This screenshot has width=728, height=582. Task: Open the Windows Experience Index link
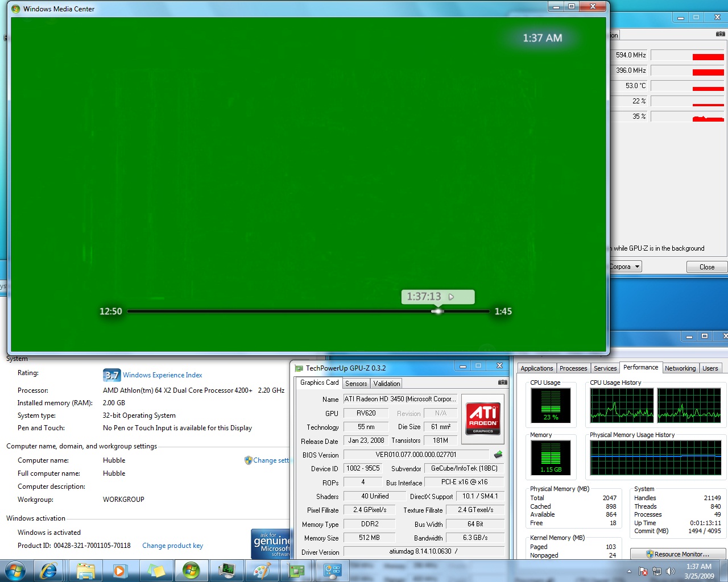(x=163, y=375)
